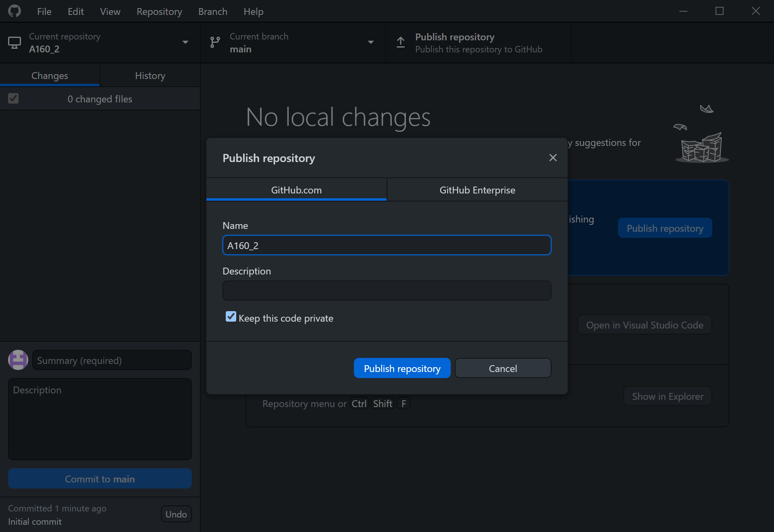Click the repository Name input field

pos(386,245)
